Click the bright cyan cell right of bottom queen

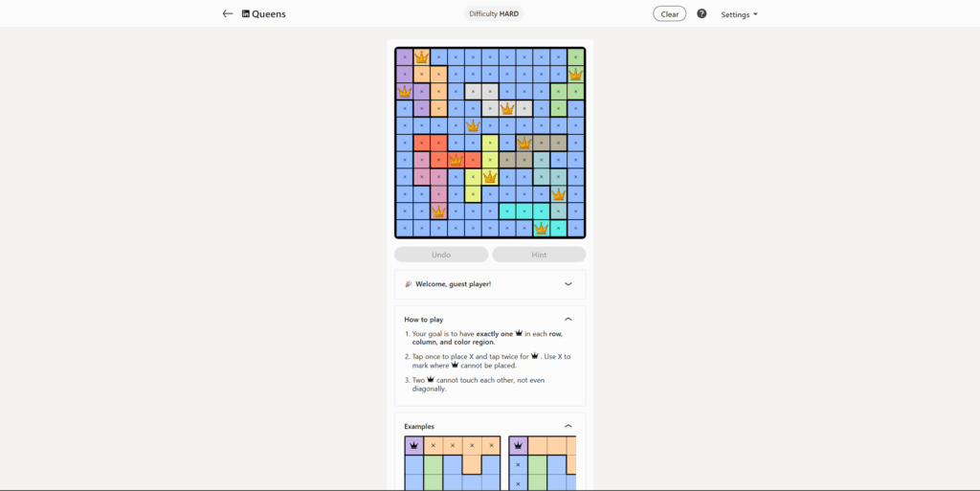pos(558,228)
